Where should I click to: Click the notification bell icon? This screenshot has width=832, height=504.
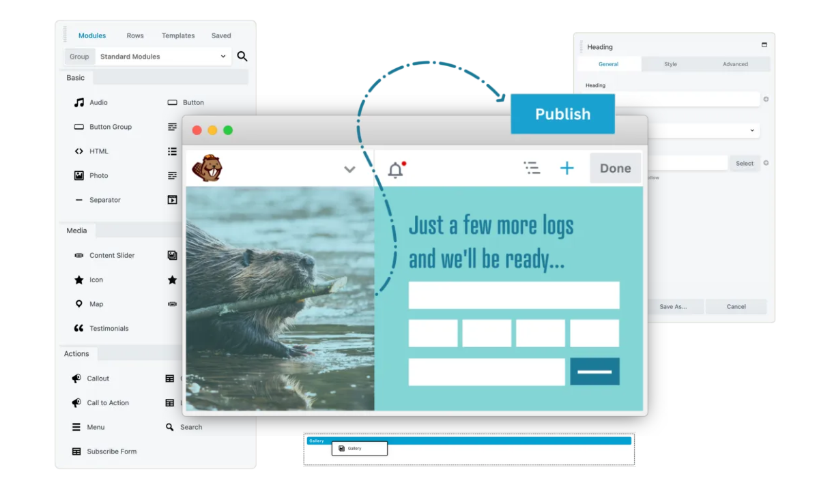coord(395,170)
